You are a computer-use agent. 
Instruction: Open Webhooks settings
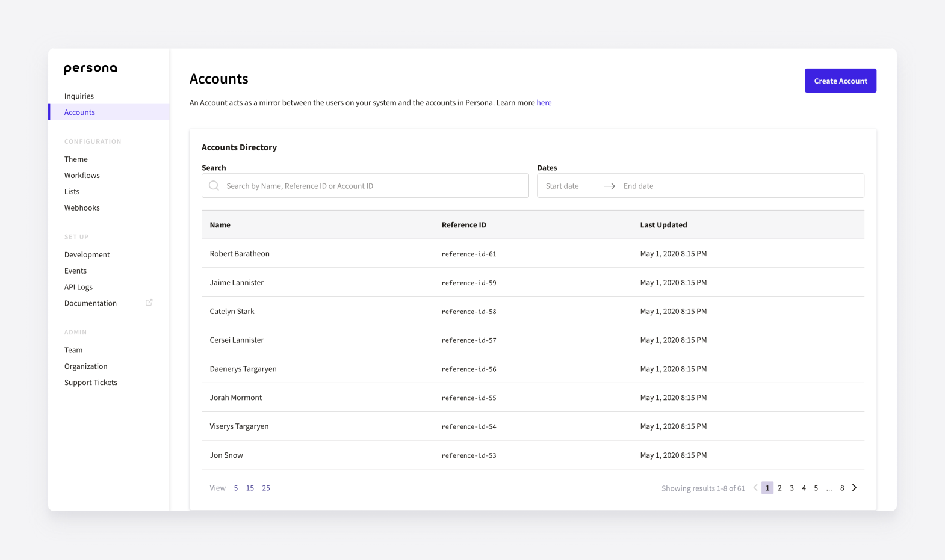pyautogui.click(x=82, y=208)
